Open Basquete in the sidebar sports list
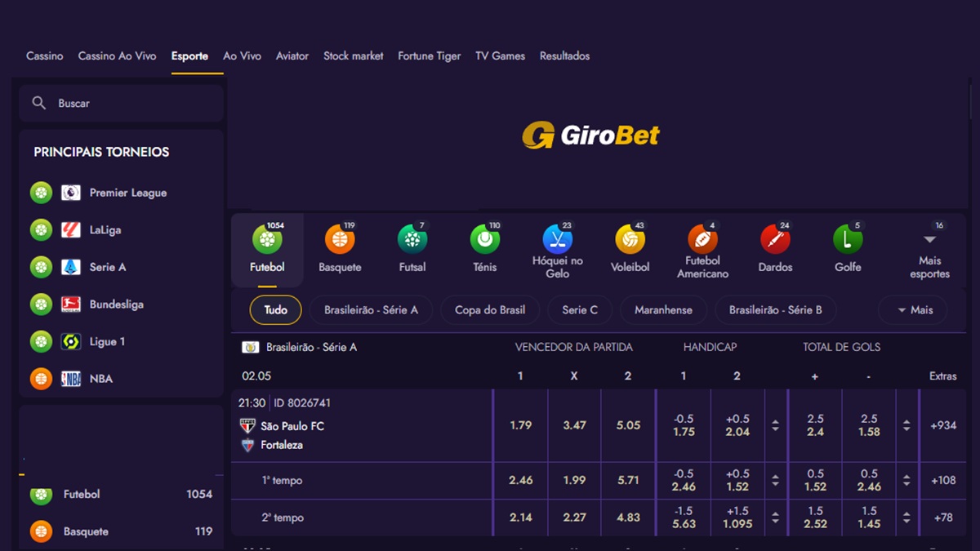Image resolution: width=980 pixels, height=551 pixels. tap(121, 531)
